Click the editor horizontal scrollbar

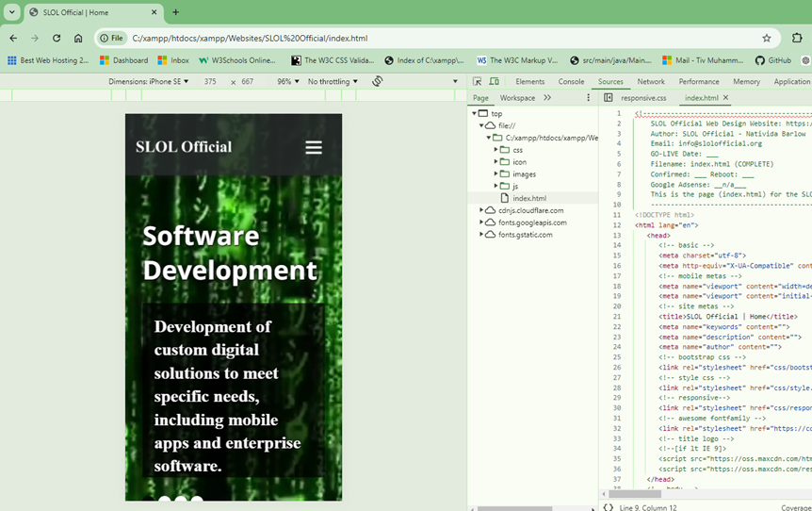coord(635,494)
